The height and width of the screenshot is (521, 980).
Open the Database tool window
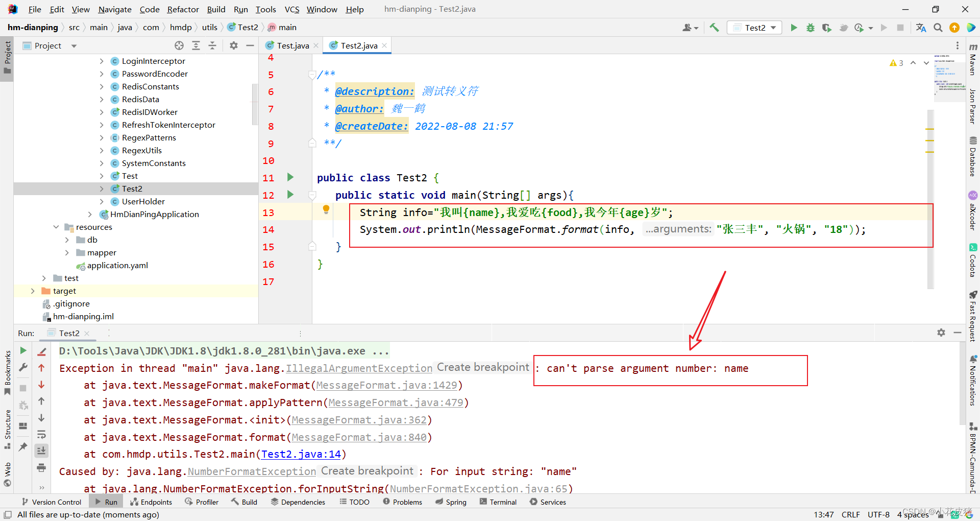coord(973,157)
